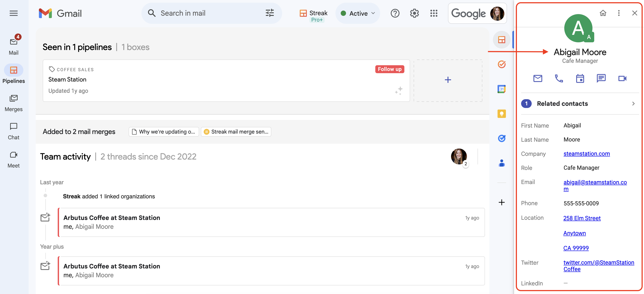
Task: Open the Google apps grid
Action: [433, 13]
